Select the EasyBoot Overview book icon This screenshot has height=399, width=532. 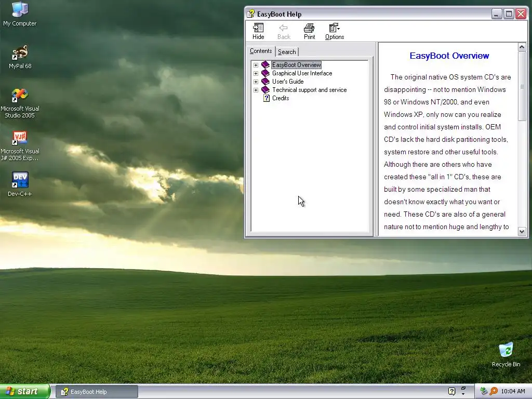click(x=265, y=65)
